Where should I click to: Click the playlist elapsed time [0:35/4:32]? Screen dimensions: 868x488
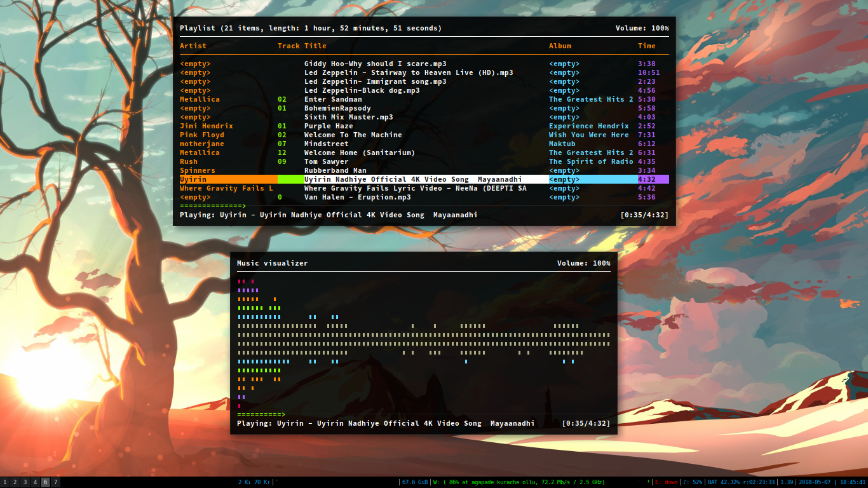[x=644, y=215]
